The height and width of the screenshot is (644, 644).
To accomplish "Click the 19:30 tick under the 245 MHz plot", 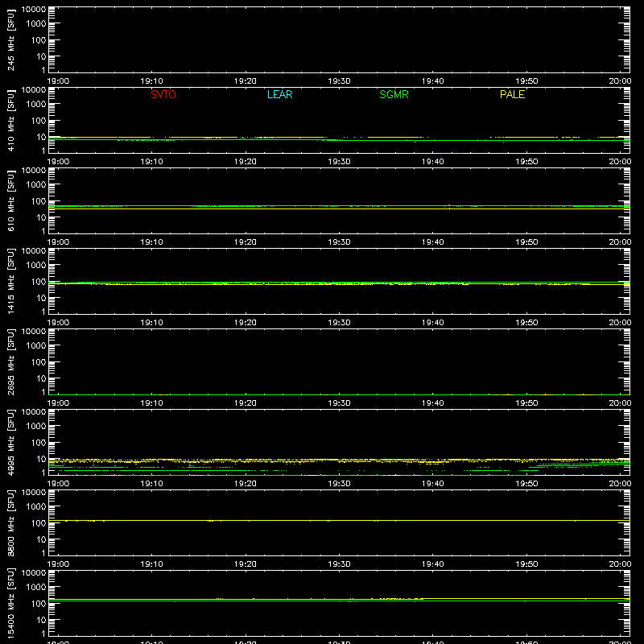I will point(339,81).
